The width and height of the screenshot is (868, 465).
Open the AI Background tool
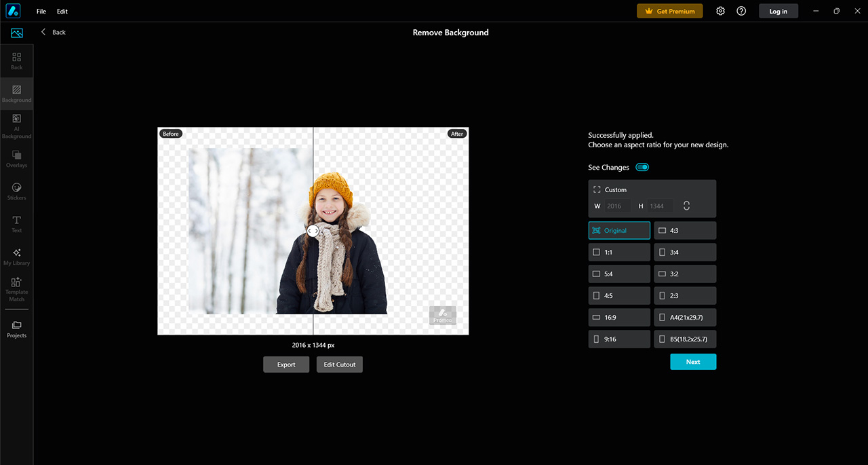click(16, 126)
